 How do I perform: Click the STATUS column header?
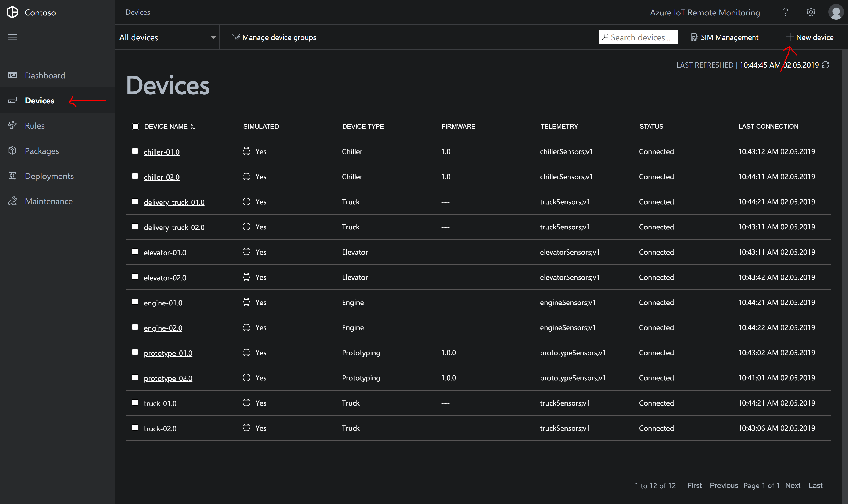(651, 126)
